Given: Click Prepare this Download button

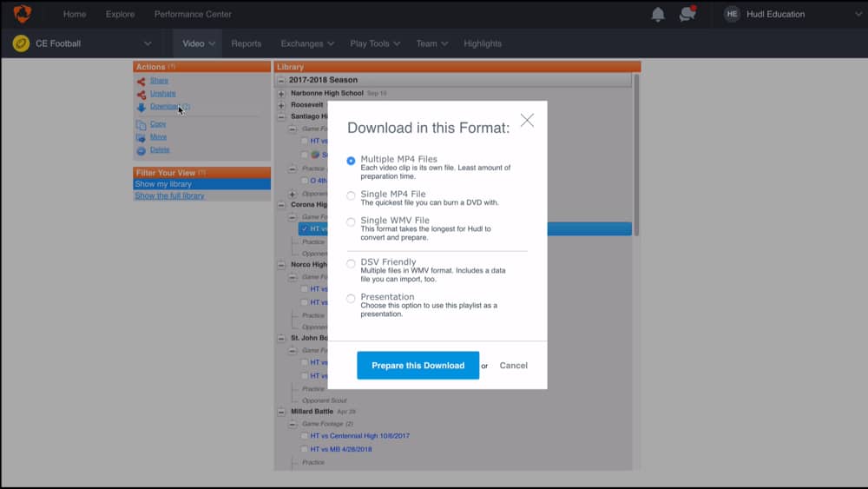Looking at the screenshot, I should (418, 366).
